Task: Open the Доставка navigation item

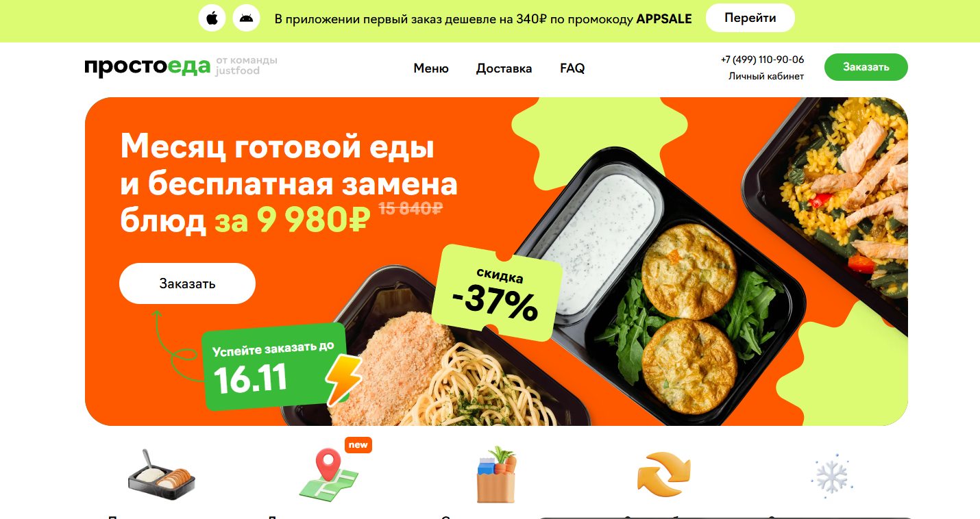Action: pyautogui.click(x=504, y=68)
